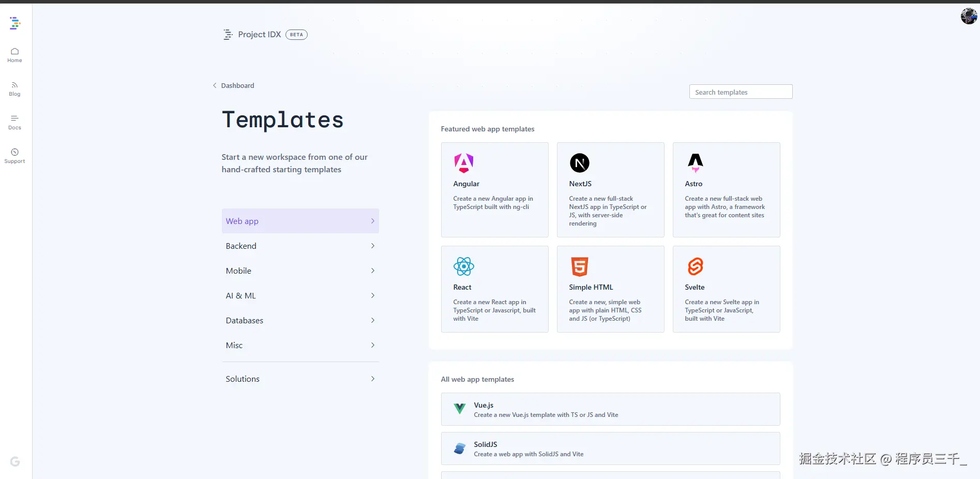Click the SolidJS logo icon
The width and height of the screenshot is (980, 479).
click(460, 448)
